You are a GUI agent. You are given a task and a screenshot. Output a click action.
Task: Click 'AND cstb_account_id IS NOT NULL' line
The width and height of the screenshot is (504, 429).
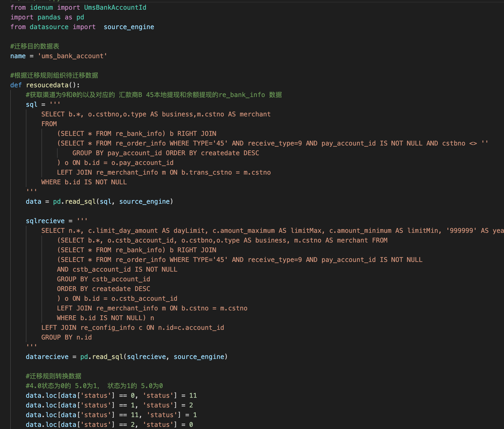click(117, 269)
